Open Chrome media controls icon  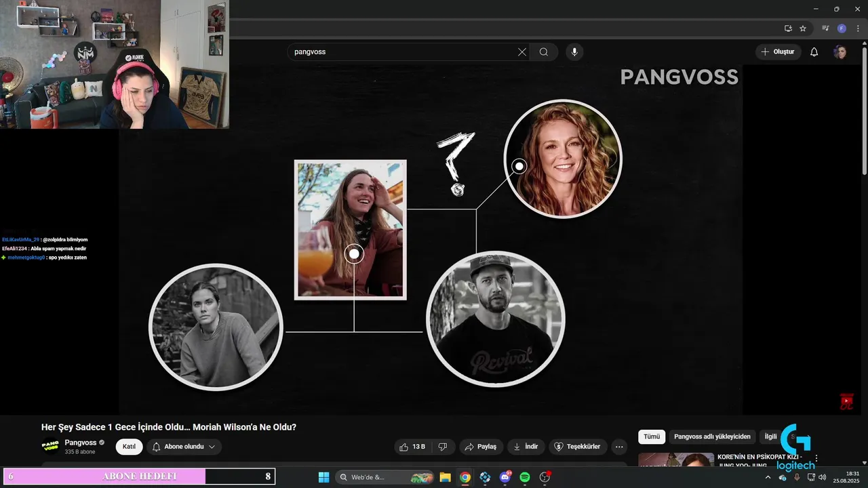coord(825,28)
